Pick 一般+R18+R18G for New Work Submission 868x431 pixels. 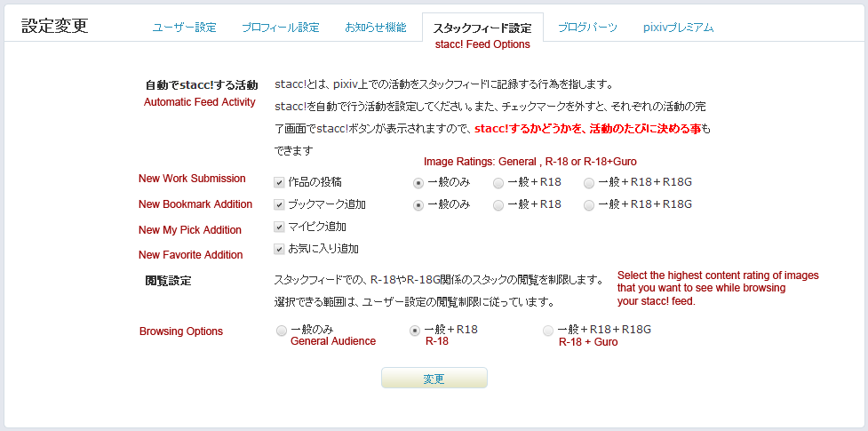589,182
